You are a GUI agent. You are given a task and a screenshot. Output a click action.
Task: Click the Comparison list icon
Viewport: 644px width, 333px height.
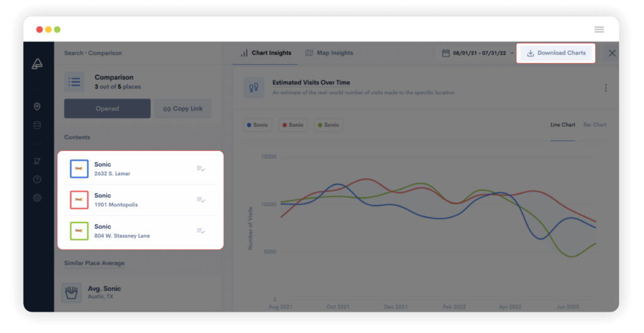pyautogui.click(x=74, y=82)
